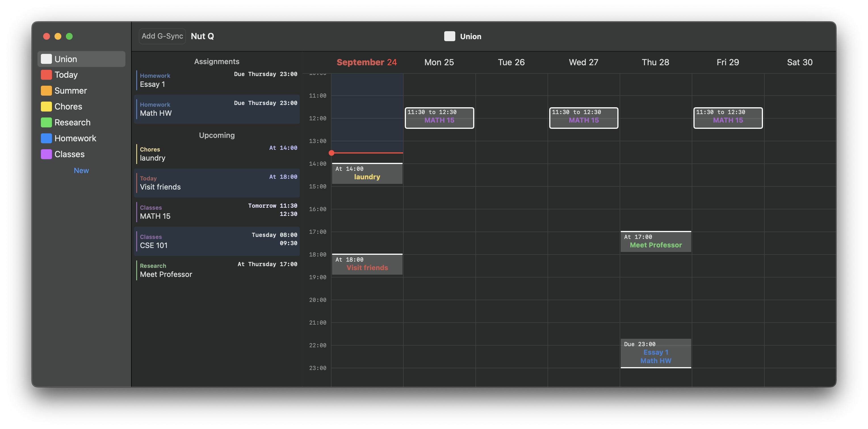Select the laundry event at 14:00
Viewport: 868px width, 429px height.
pyautogui.click(x=367, y=173)
